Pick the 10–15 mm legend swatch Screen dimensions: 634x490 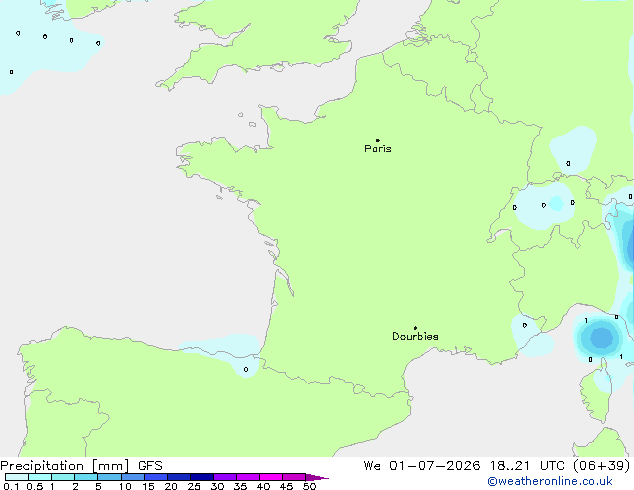pyautogui.click(x=133, y=477)
